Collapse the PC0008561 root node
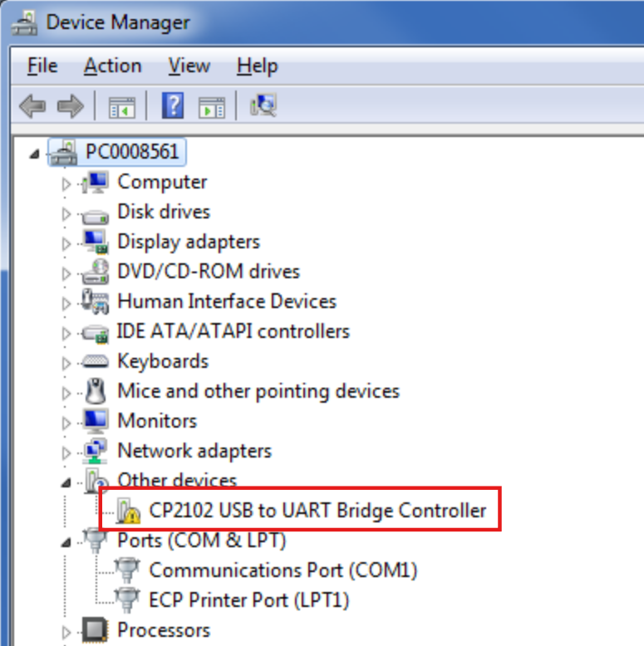The width and height of the screenshot is (644, 646). pos(34,154)
